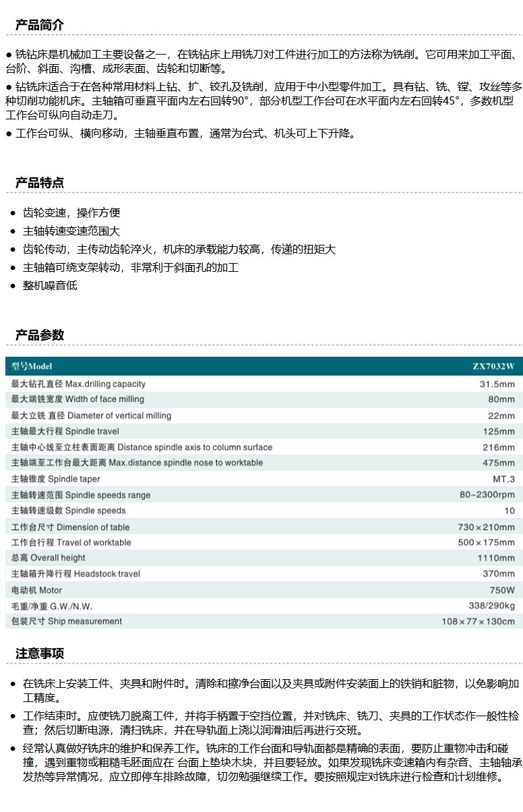
Task: Select the 型号Model table header cell
Action: coord(32,366)
